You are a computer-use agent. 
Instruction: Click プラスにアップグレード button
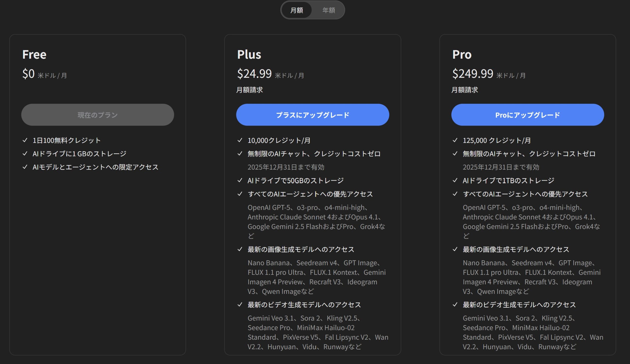click(x=313, y=115)
